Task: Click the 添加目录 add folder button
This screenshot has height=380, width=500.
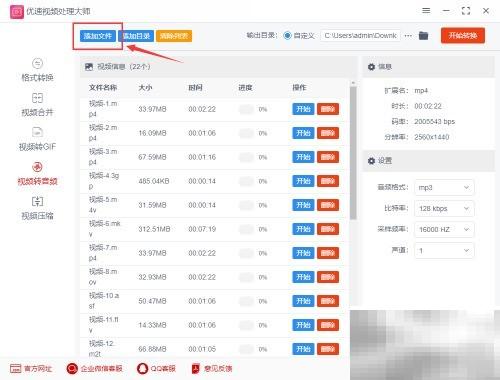Action: [136, 36]
